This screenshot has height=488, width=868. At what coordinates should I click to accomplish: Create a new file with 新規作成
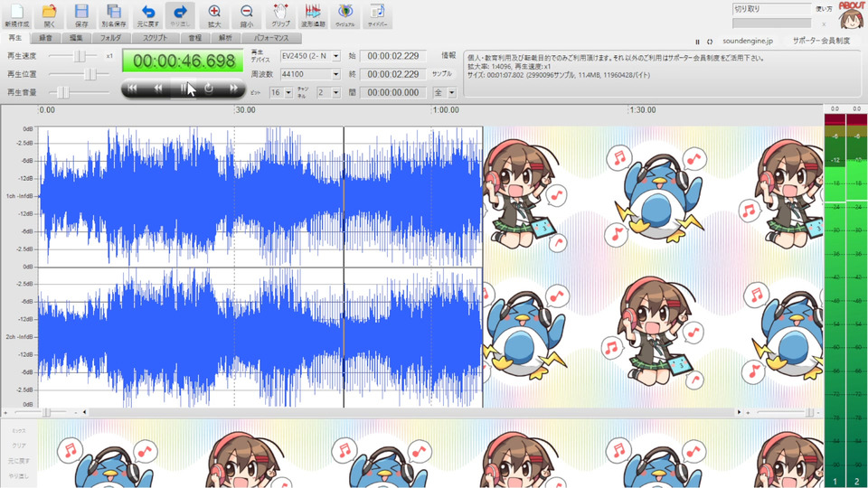click(16, 15)
